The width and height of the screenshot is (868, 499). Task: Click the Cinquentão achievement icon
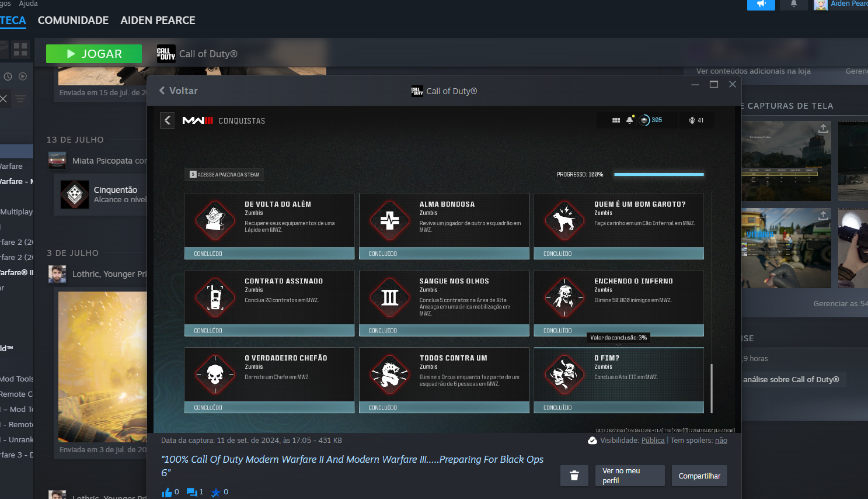(75, 195)
